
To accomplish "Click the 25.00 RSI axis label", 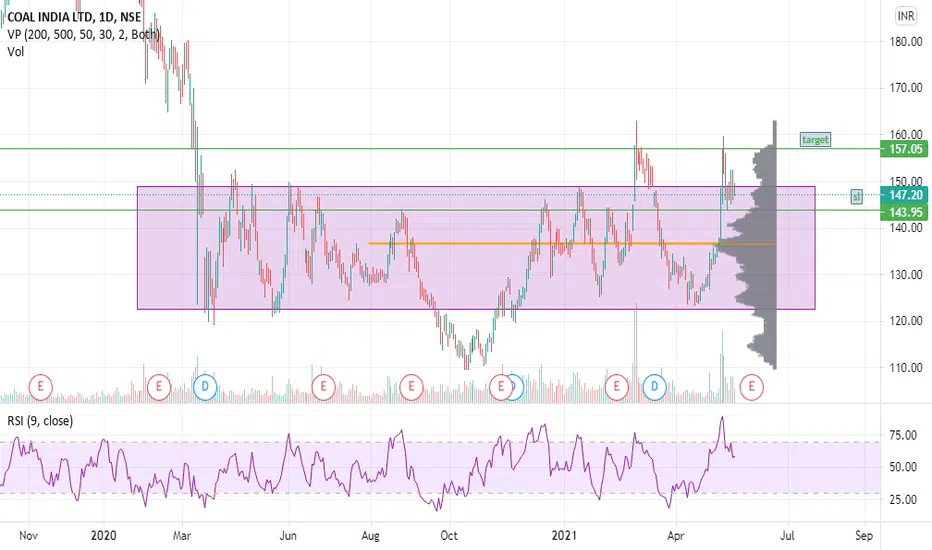I will click(902, 499).
